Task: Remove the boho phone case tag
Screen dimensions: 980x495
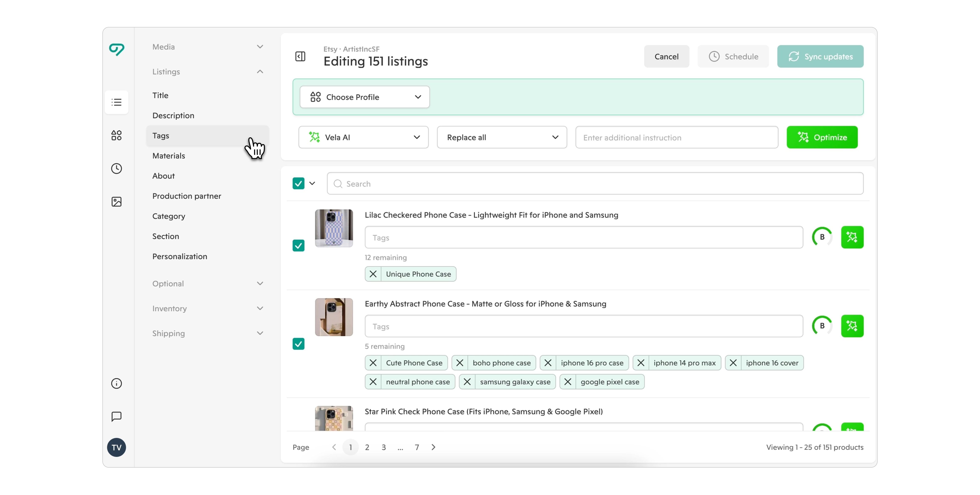Action: [460, 363]
